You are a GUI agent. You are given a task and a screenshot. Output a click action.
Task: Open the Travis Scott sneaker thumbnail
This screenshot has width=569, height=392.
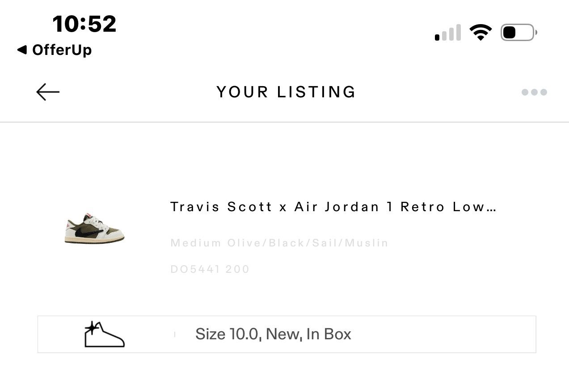point(94,229)
